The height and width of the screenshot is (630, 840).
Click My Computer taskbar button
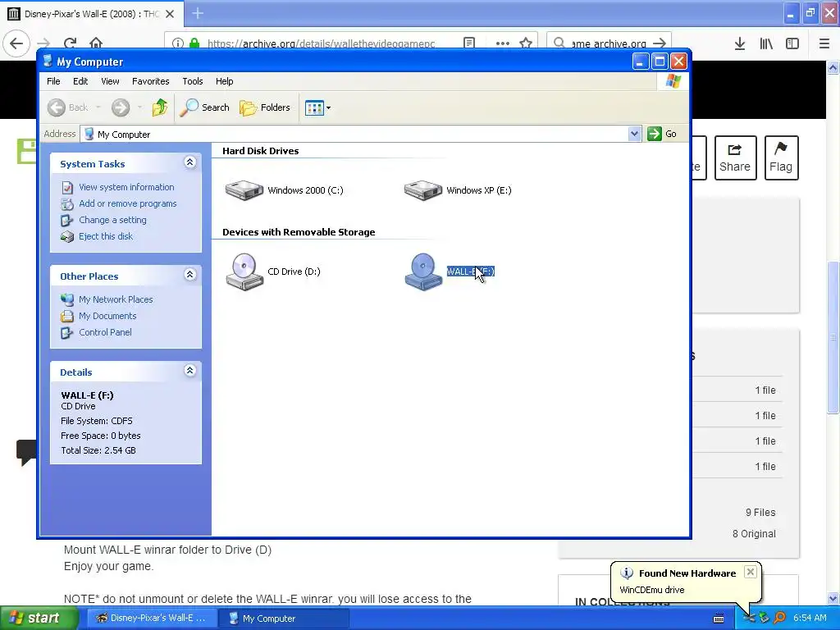pyautogui.click(x=284, y=619)
